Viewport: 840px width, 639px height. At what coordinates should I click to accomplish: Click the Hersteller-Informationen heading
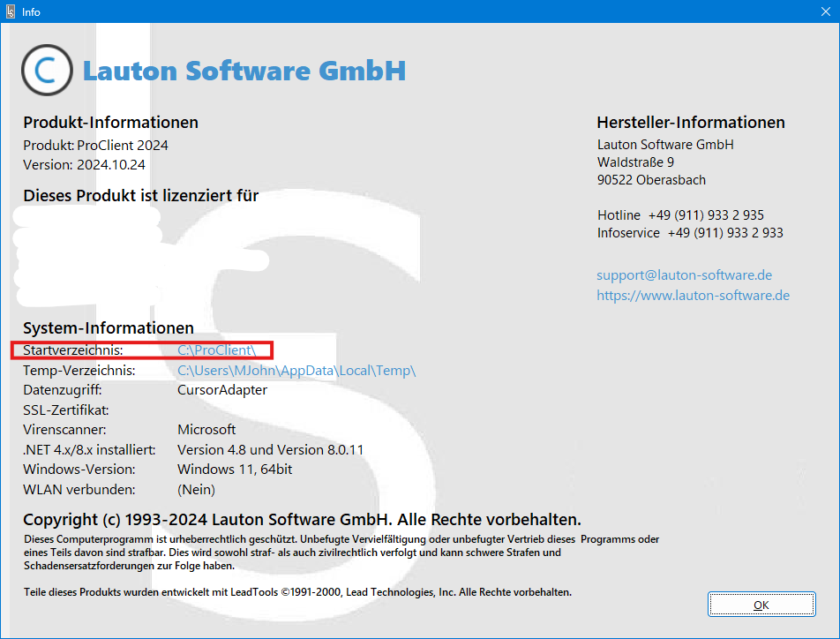click(x=690, y=123)
